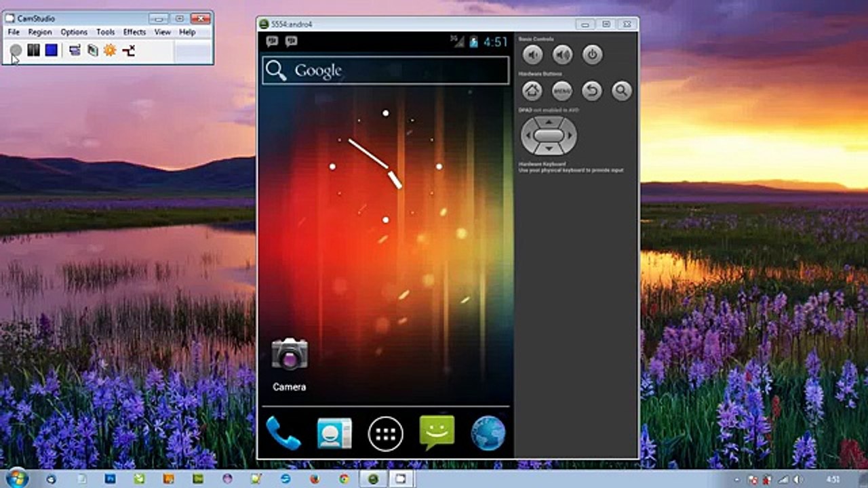868x488 pixels.
Task: Click the DPAD right arrow
Action: tap(572, 136)
